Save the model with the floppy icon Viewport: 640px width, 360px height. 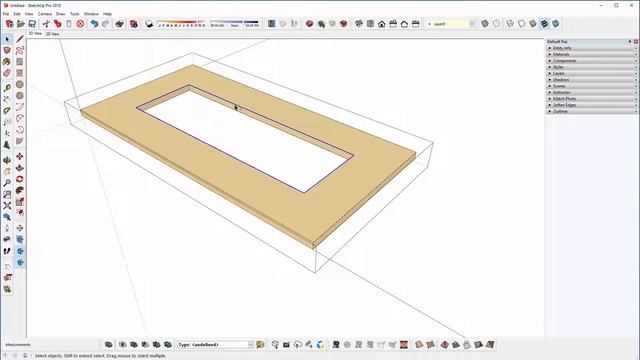tap(32, 24)
